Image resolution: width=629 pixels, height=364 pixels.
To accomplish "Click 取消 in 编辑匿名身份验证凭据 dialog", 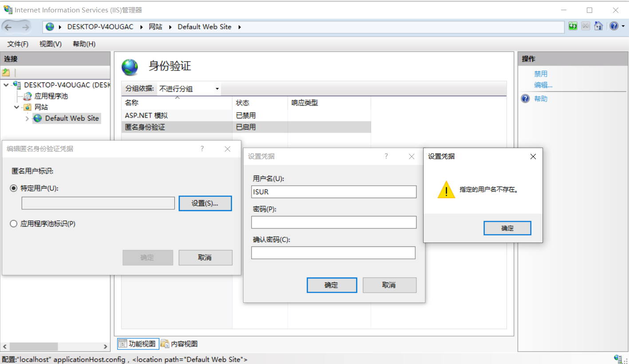I will coord(205,258).
